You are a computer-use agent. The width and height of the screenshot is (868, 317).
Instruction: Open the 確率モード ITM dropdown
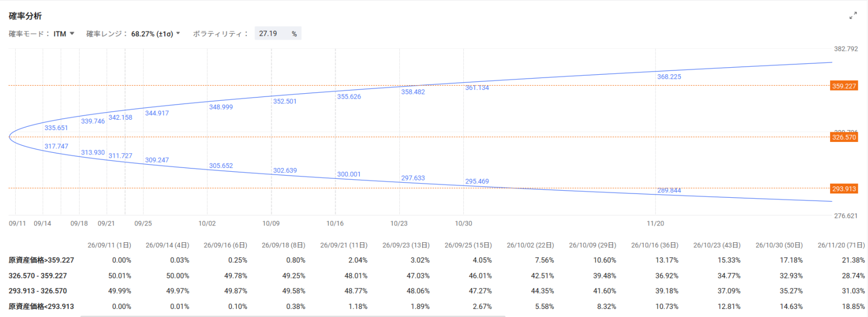[x=64, y=34]
